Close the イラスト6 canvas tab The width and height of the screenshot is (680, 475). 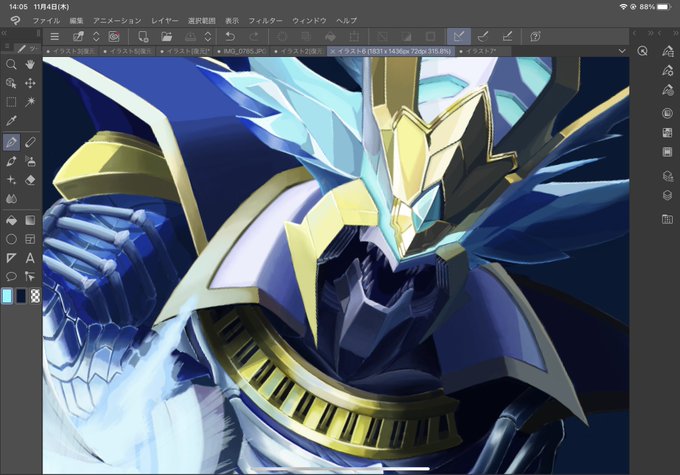[333, 51]
